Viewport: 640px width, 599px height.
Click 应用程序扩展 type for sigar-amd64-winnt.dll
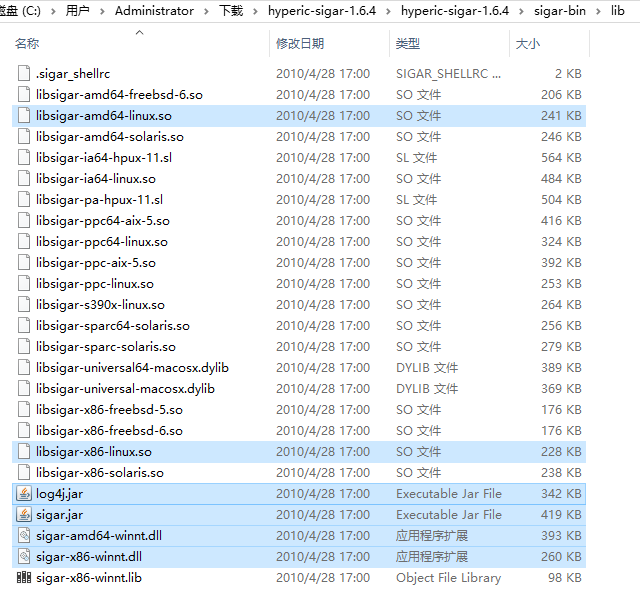pyautogui.click(x=432, y=536)
